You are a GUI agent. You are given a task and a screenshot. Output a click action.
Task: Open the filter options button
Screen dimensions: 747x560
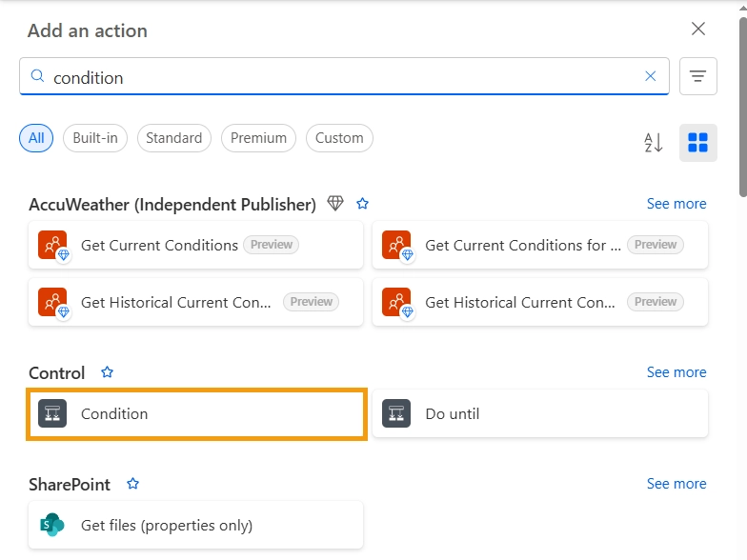[x=698, y=76]
